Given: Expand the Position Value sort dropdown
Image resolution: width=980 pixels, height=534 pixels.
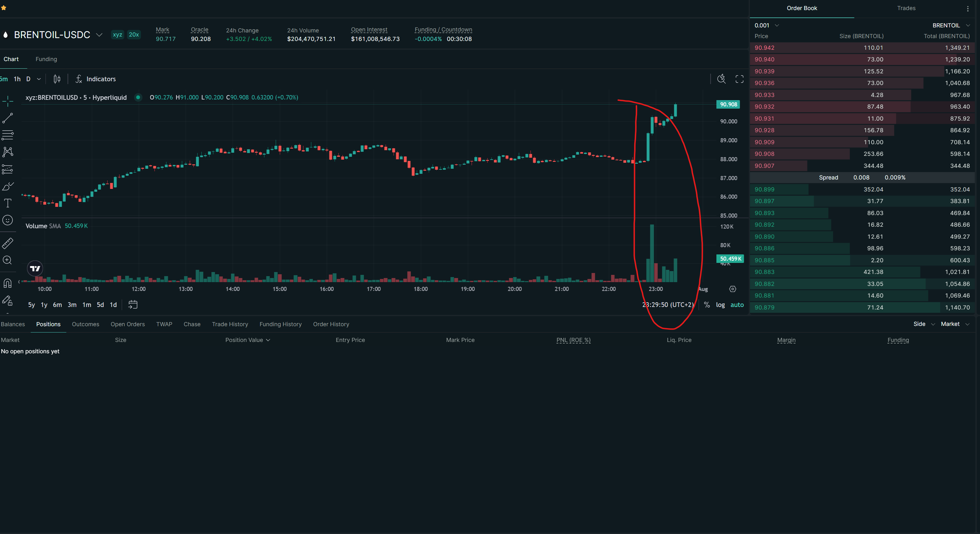Looking at the screenshot, I should click(248, 340).
